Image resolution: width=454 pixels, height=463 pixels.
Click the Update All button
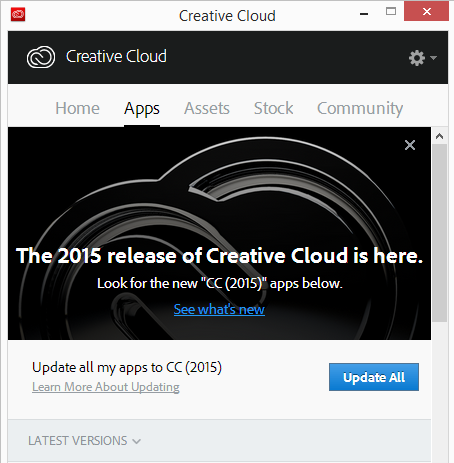coord(374,377)
